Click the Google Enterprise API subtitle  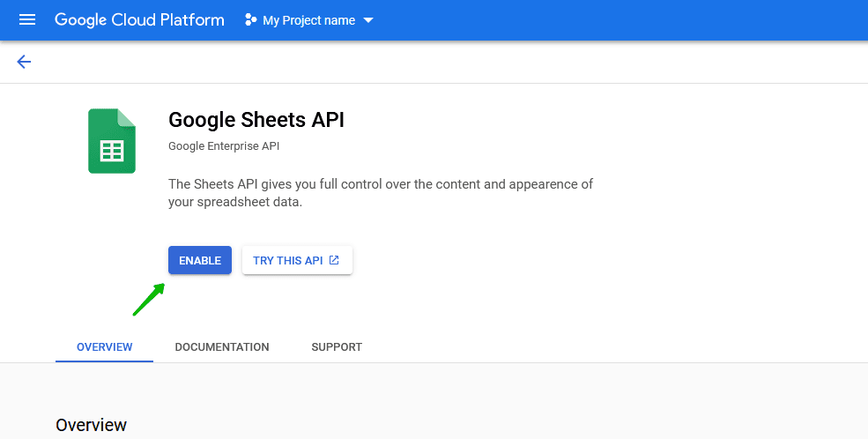pyautogui.click(x=224, y=145)
